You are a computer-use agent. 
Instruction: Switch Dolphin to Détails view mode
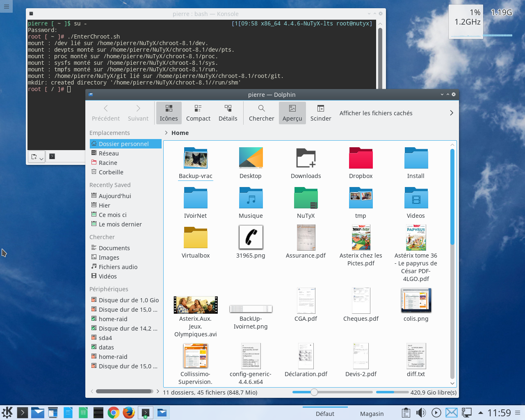point(228,113)
